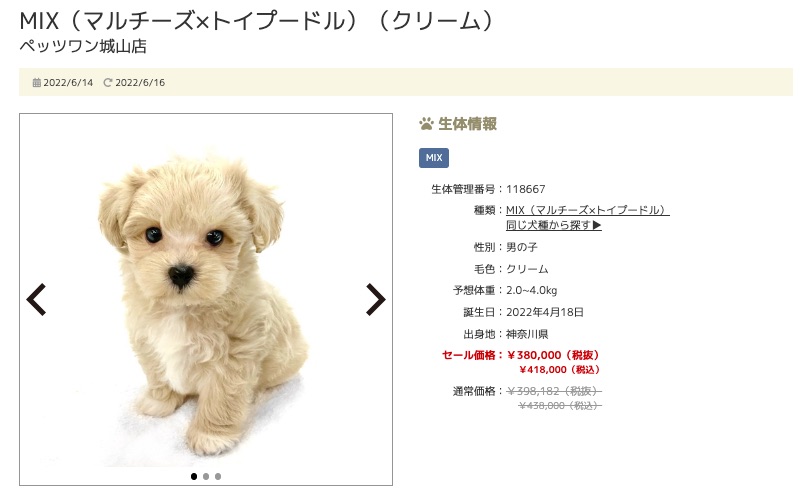The height and width of the screenshot is (498, 804).
Task: Open 同じ犬種から探す link
Action: point(554,225)
